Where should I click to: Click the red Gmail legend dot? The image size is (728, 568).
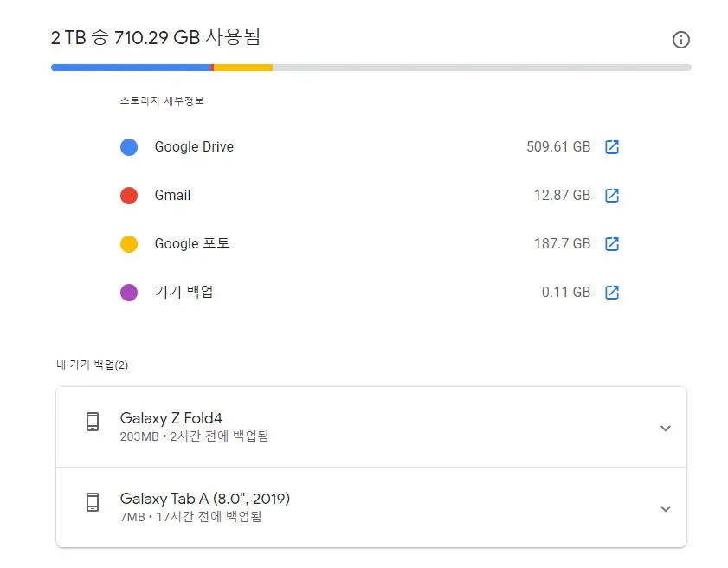(x=128, y=196)
